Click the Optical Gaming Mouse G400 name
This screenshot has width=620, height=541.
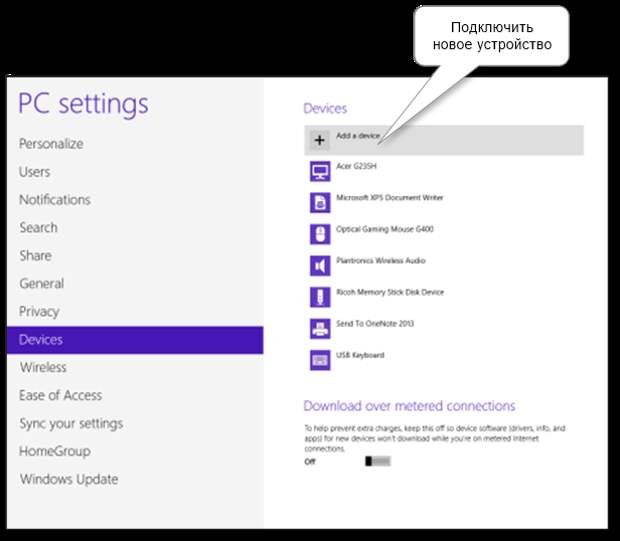pos(385,229)
